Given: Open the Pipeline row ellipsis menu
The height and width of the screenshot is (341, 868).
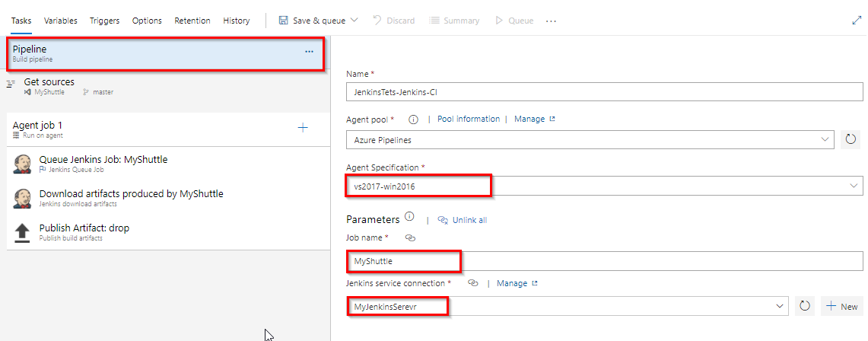Looking at the screenshot, I should click(x=309, y=52).
